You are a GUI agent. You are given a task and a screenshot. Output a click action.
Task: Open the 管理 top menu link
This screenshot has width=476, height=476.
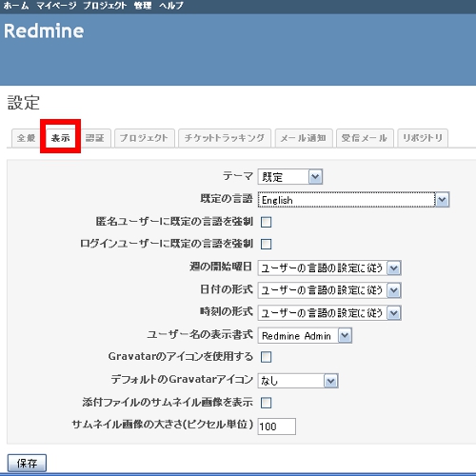click(143, 6)
